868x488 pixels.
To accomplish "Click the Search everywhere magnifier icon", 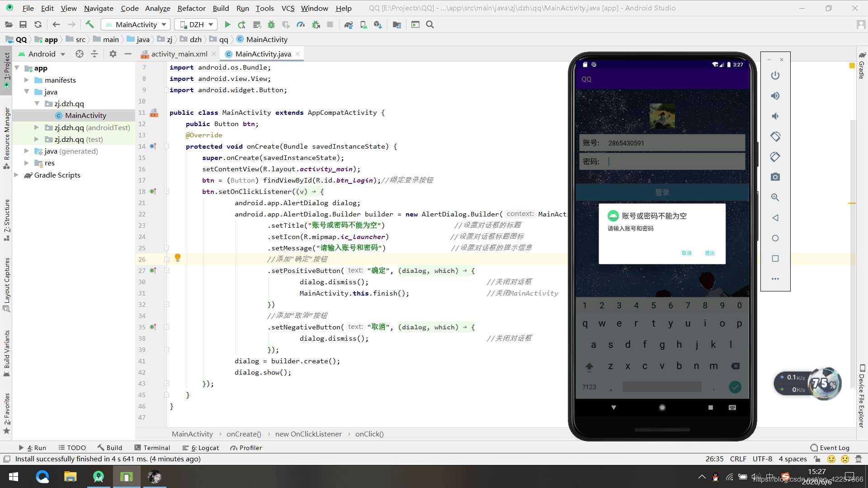I will [430, 24].
